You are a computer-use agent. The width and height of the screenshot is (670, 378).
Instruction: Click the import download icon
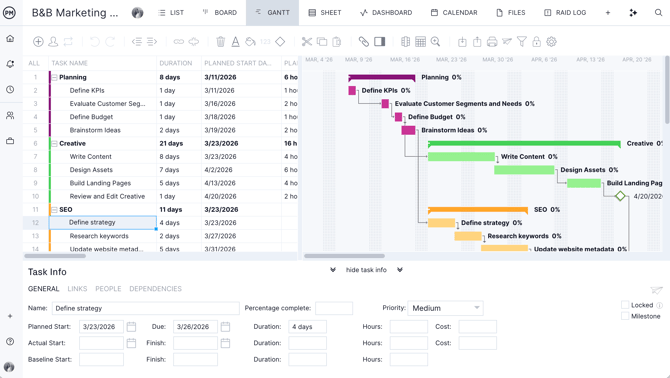pos(462,41)
